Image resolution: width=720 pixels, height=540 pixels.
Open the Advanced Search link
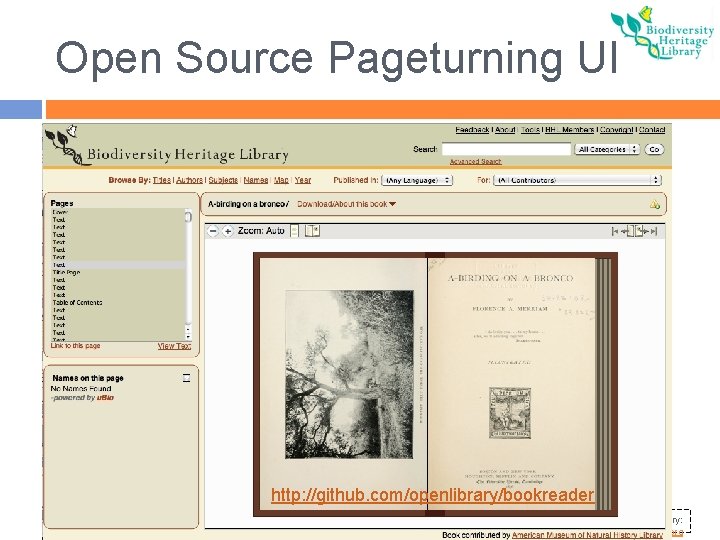click(475, 162)
